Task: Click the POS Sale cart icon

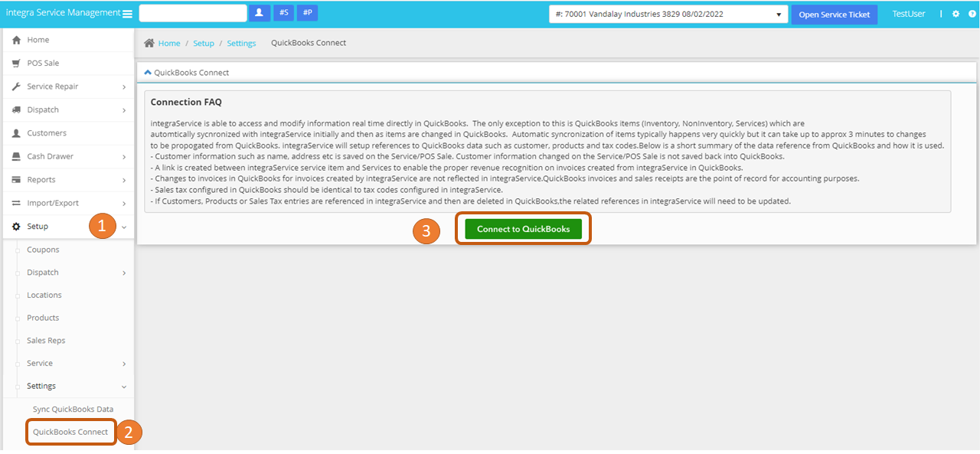Action: point(17,63)
